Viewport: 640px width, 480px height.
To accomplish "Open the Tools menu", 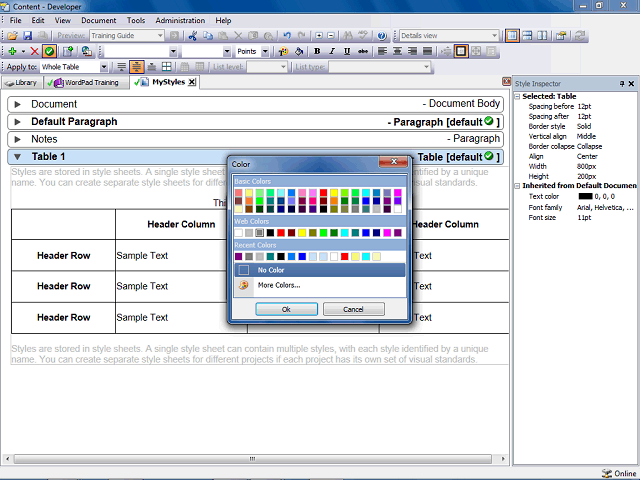I will [136, 20].
